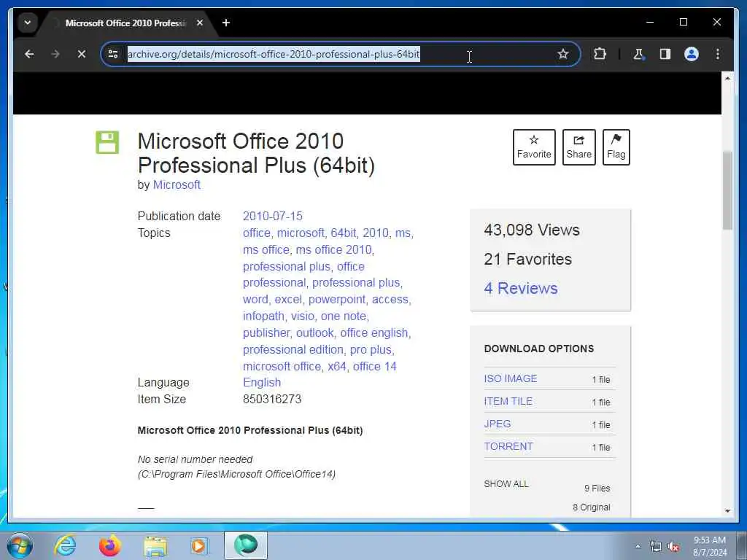Click the green floppy disk software icon
747x560 pixels.
(x=107, y=142)
